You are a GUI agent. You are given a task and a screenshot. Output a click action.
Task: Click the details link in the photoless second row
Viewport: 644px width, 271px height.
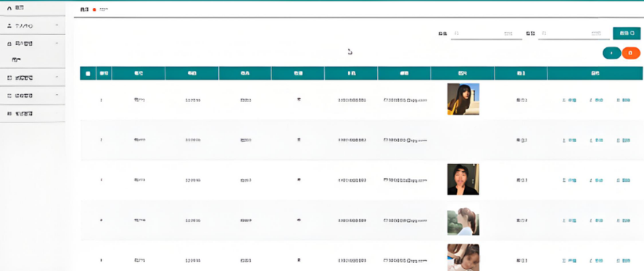coord(569,141)
